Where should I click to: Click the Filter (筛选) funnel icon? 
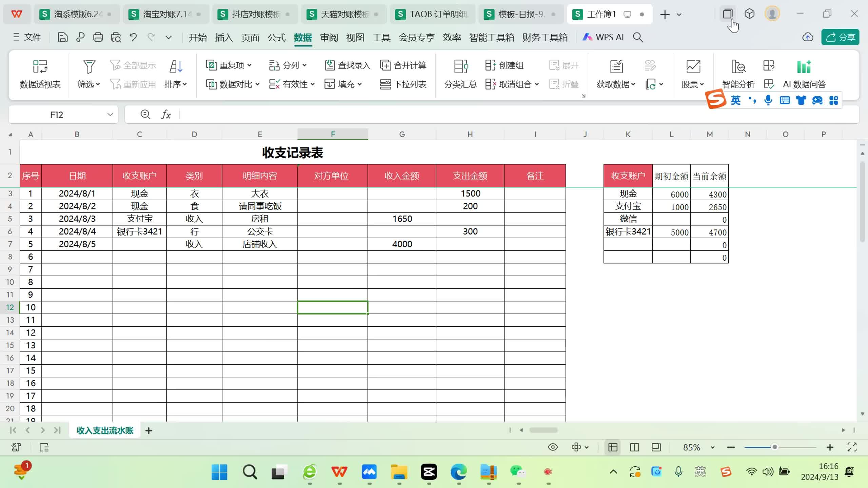(89, 66)
